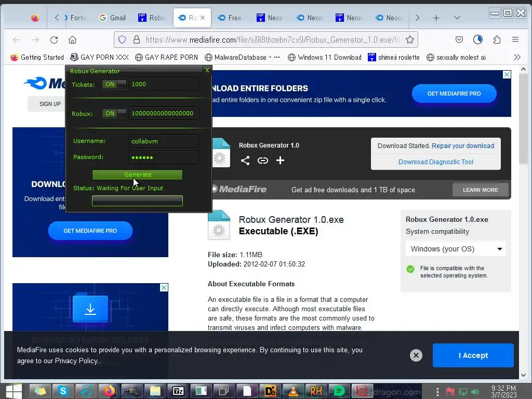Switch to the Fortn tab
532x399 pixels.
75,18
